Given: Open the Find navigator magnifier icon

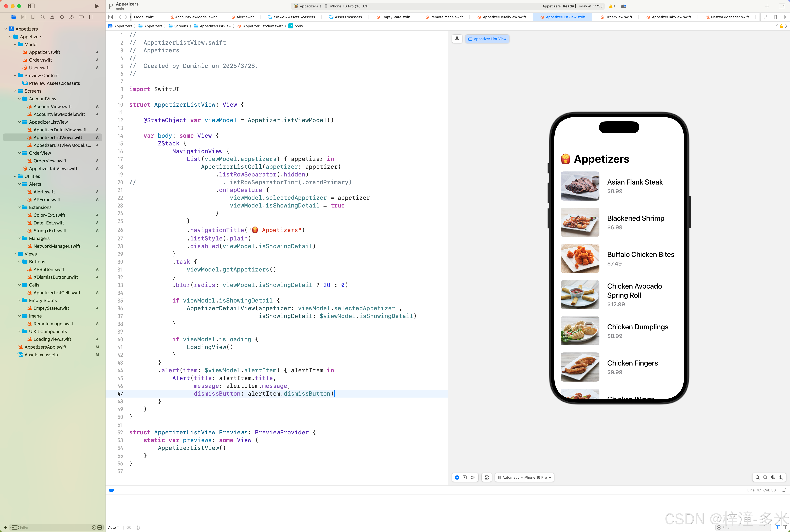Looking at the screenshot, I should [42, 17].
